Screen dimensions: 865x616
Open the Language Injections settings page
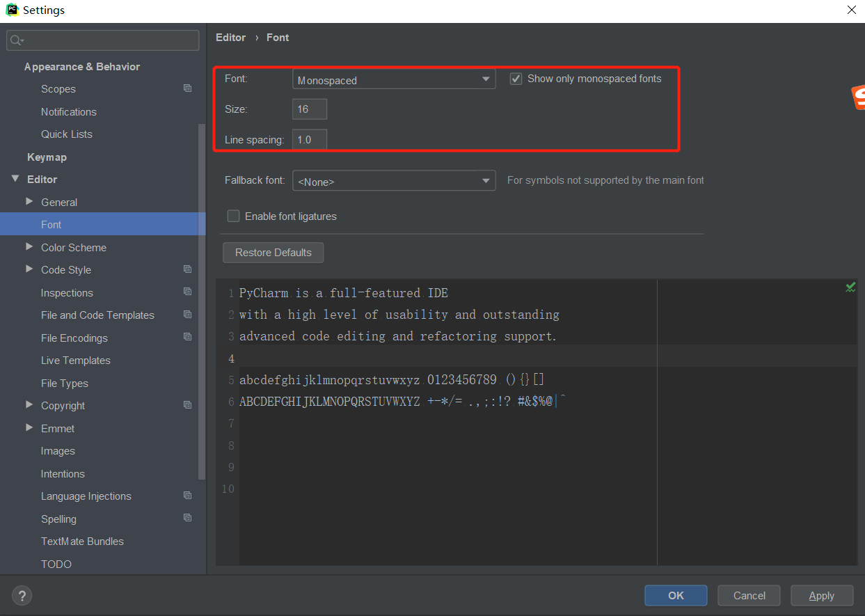[86, 496]
